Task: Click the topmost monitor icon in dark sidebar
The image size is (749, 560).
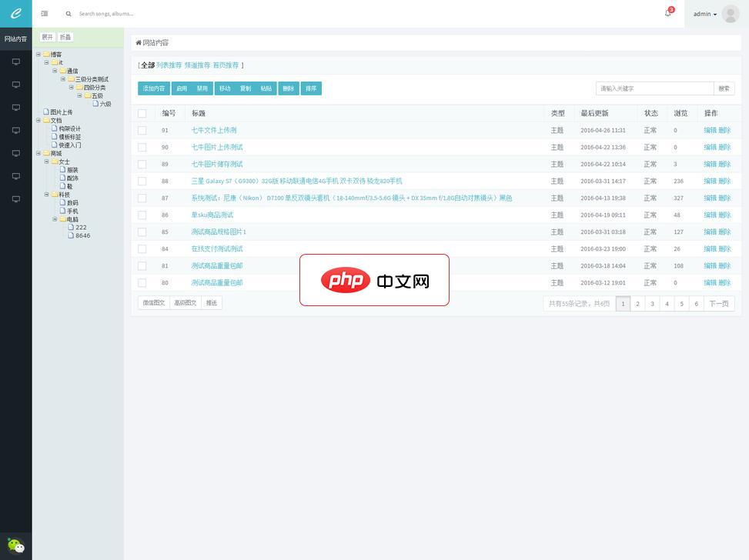Action: (15, 62)
